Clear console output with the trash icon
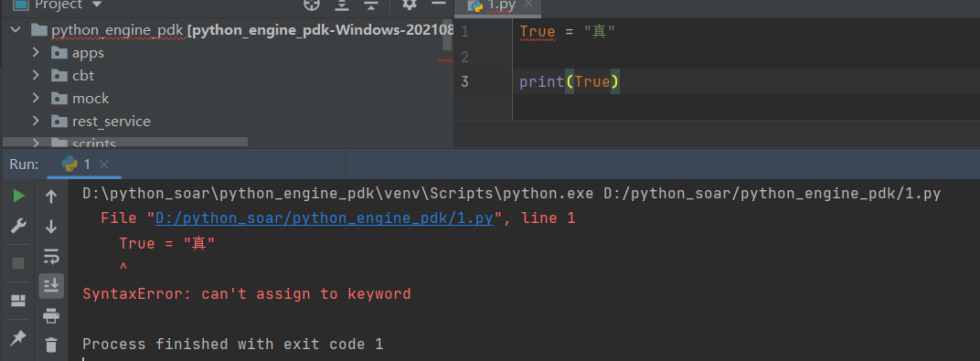This screenshot has height=361, width=980. click(51, 345)
